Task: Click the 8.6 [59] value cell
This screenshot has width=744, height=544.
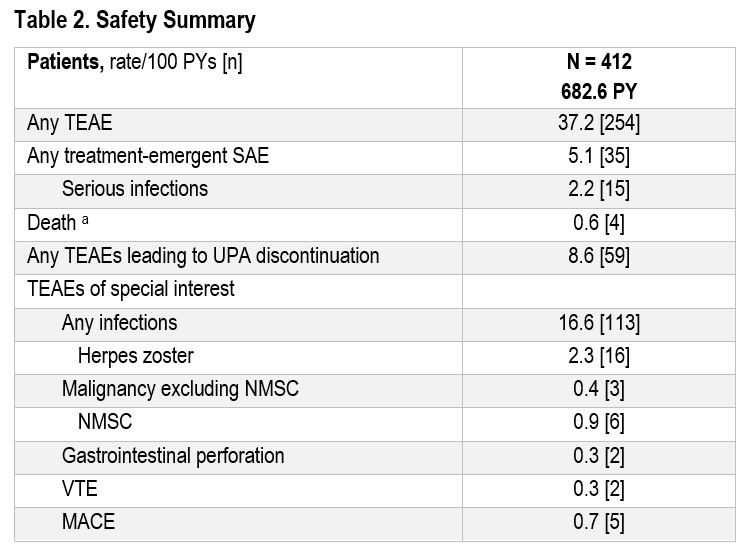Action: (599, 255)
